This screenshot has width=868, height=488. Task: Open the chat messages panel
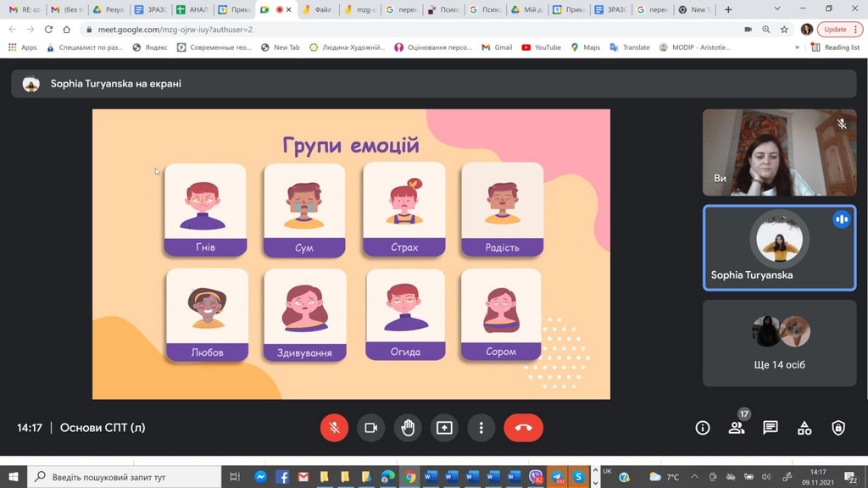coord(770,428)
